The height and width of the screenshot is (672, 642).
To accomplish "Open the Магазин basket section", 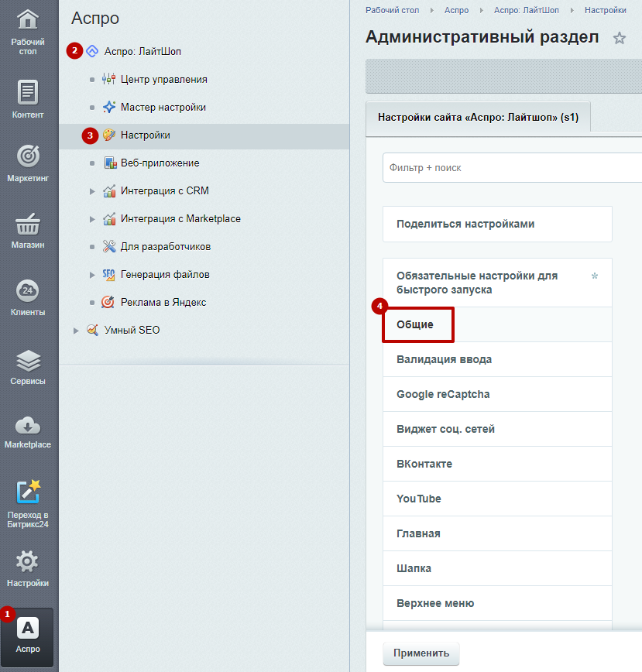I will [x=28, y=231].
